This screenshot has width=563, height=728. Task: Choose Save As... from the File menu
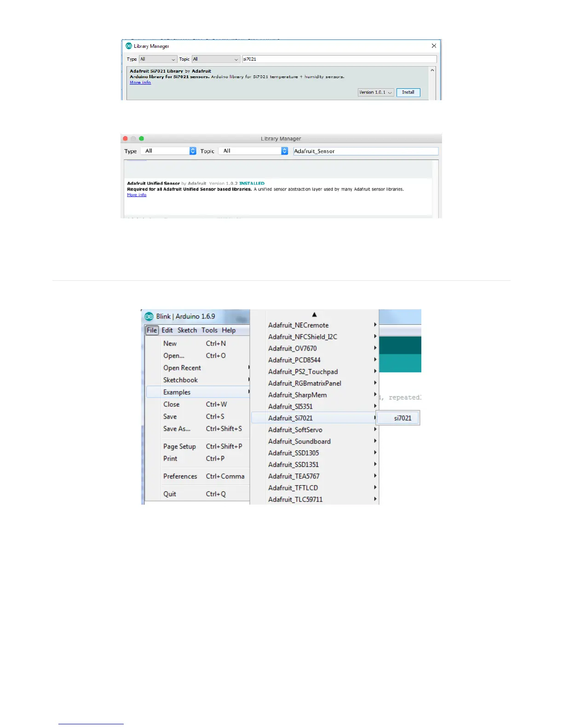click(198, 428)
